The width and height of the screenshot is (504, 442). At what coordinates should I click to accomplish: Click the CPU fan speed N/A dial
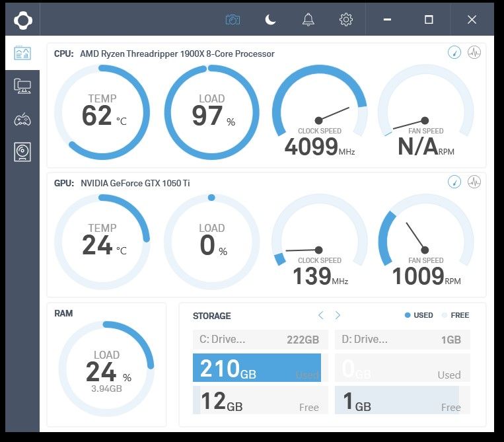point(425,111)
